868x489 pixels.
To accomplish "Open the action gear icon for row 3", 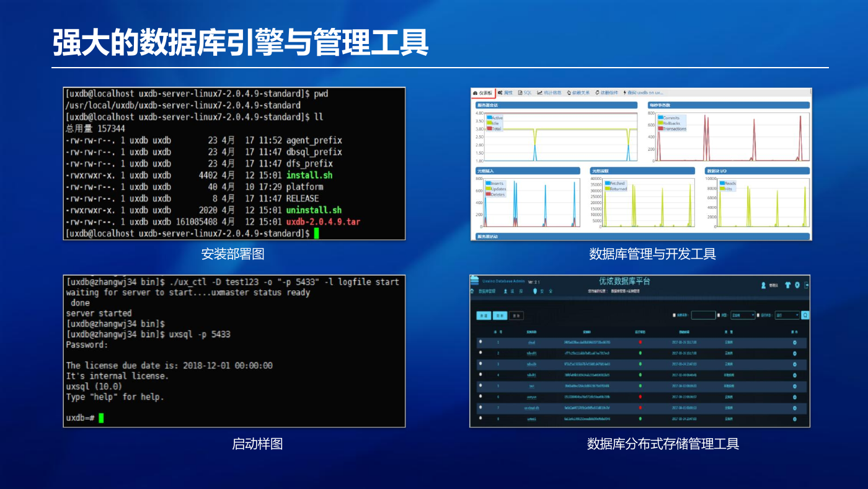I will coord(795,364).
